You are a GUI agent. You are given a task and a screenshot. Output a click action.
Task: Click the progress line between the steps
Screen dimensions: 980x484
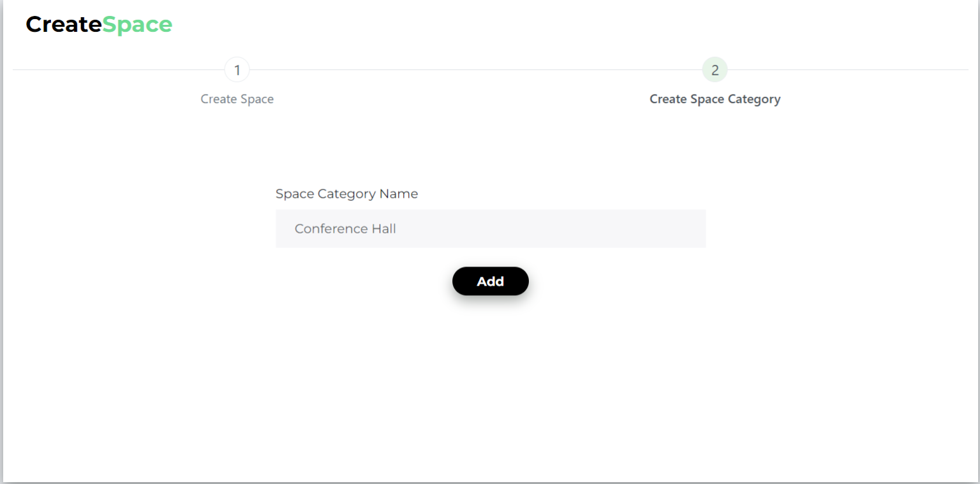[x=476, y=70]
